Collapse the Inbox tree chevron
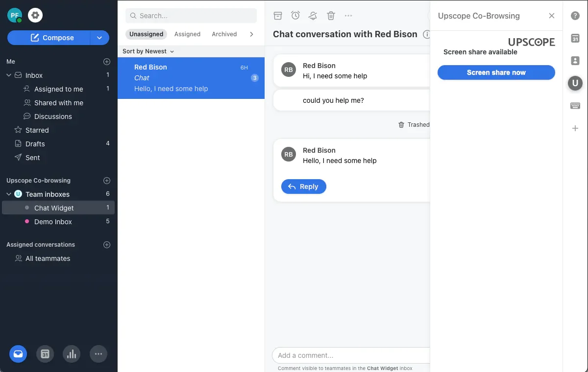This screenshot has height=372, width=588. (x=9, y=75)
